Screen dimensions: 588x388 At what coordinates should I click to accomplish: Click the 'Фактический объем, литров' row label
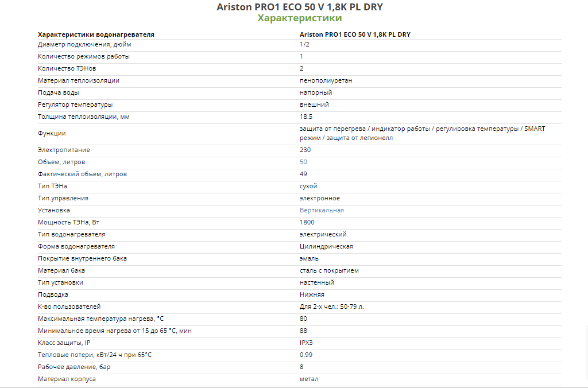tap(82, 174)
